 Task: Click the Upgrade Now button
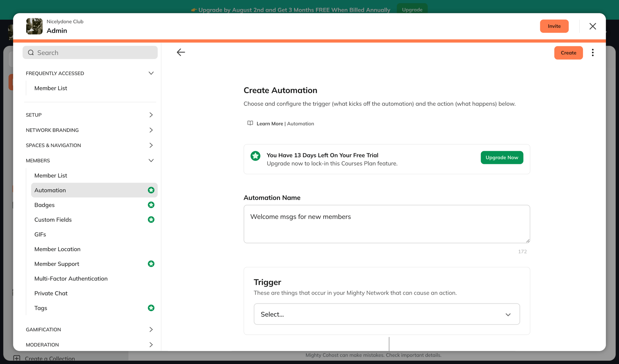pyautogui.click(x=502, y=158)
